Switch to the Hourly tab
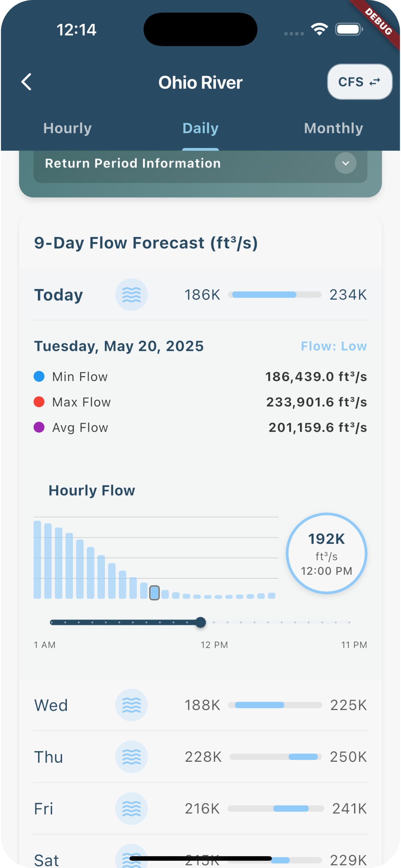The image size is (401, 868). pyautogui.click(x=67, y=129)
